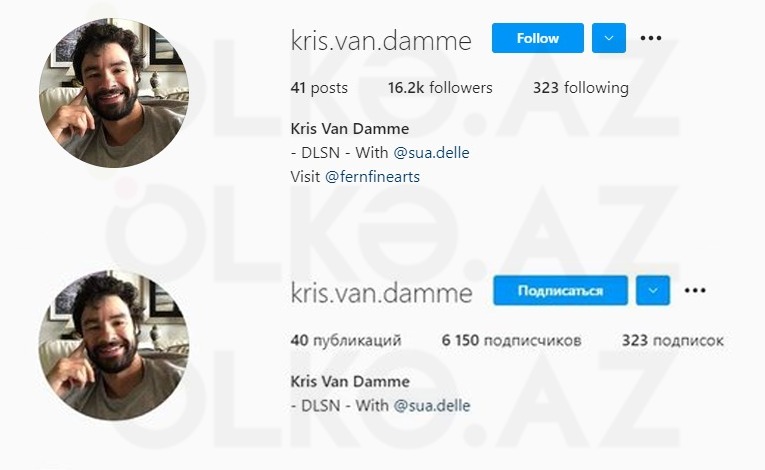Screen dimensions: 765x470
Task: Open three-dots menu in the Russian profile
Action: [695, 290]
